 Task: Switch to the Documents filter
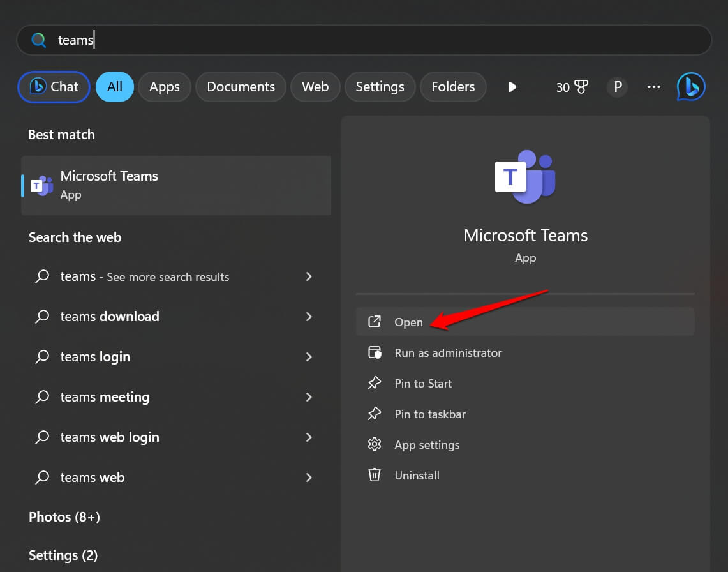[241, 87]
